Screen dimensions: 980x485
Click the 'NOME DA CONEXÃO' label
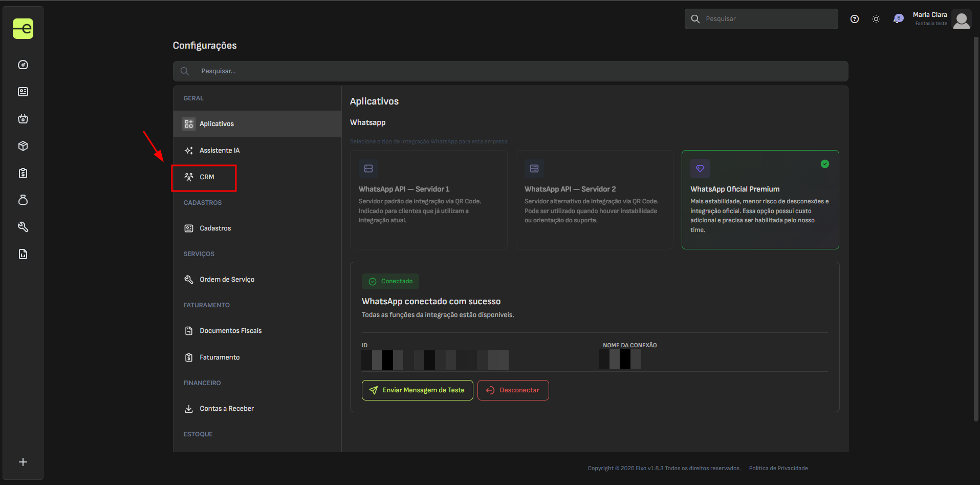click(630, 345)
